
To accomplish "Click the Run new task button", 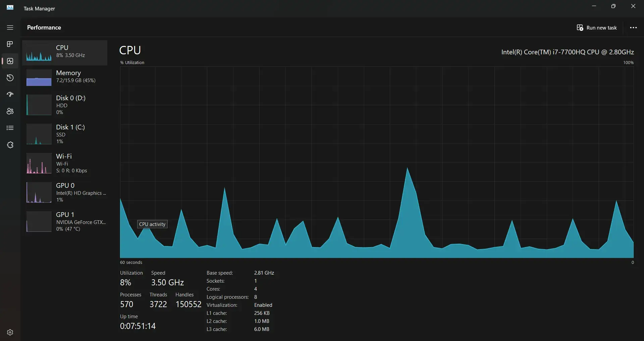I will [597, 28].
